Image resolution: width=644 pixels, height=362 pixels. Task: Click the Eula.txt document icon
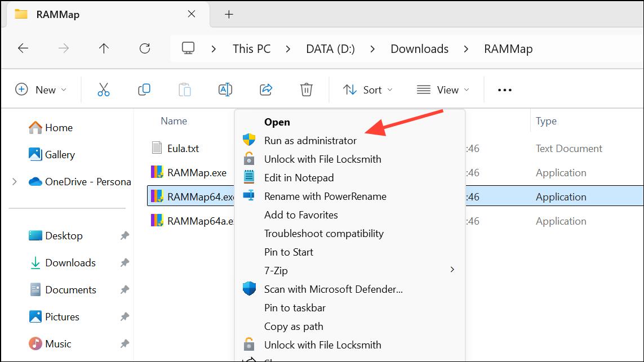click(x=157, y=148)
